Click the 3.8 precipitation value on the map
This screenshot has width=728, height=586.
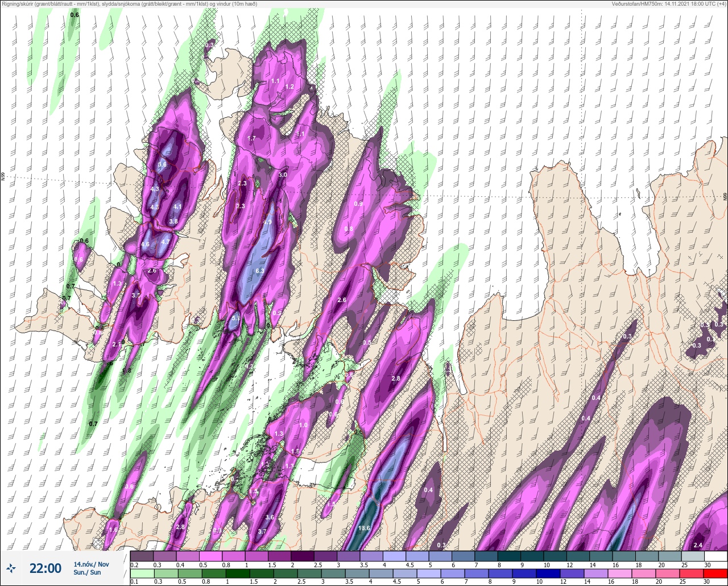173,221
